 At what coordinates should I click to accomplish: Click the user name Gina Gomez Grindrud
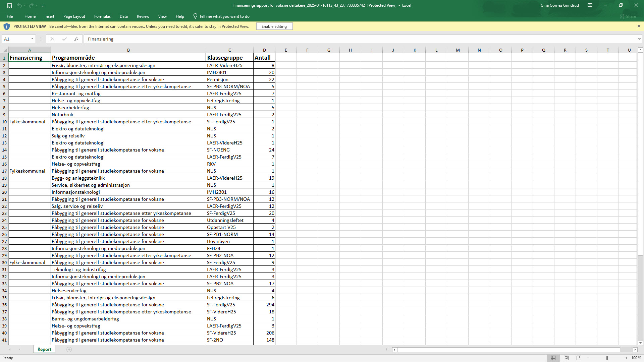coord(559,5)
